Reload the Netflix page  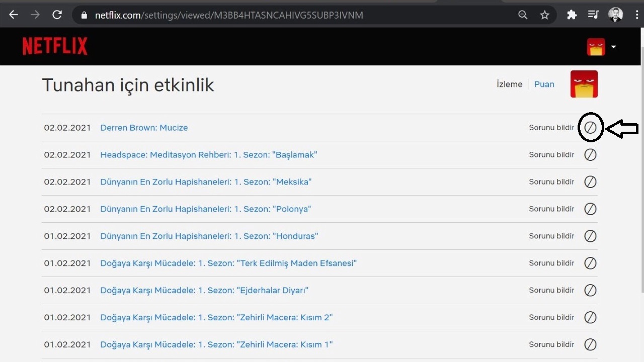[57, 15]
